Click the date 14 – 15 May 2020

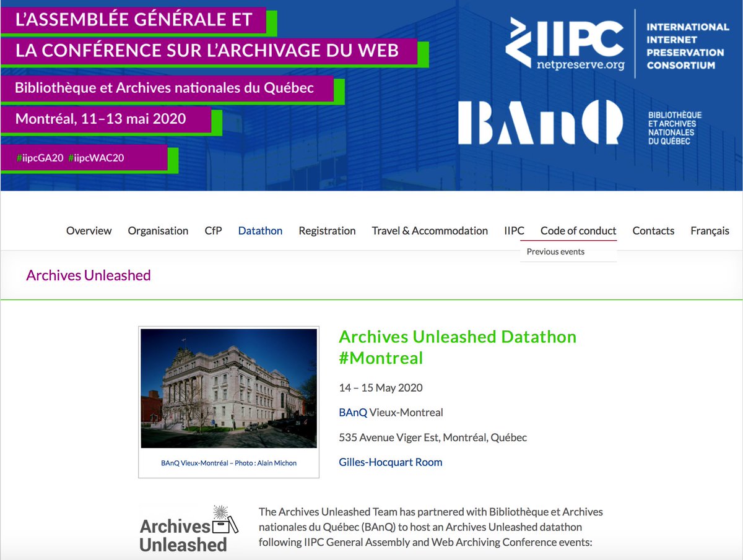(x=381, y=388)
